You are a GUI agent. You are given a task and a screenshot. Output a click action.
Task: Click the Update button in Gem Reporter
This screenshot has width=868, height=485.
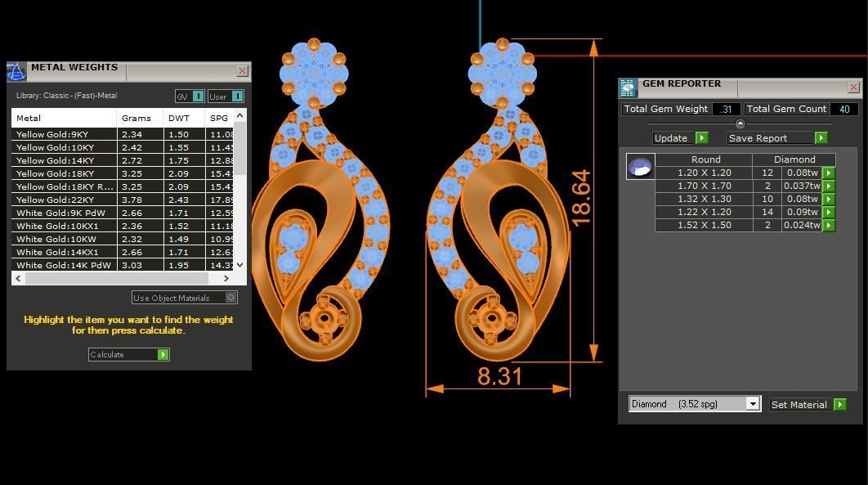point(673,138)
